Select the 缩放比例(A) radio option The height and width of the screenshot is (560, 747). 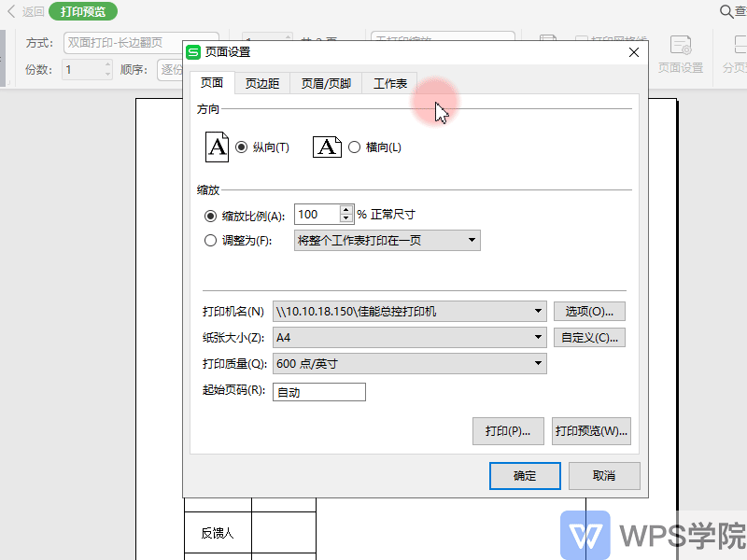211,217
